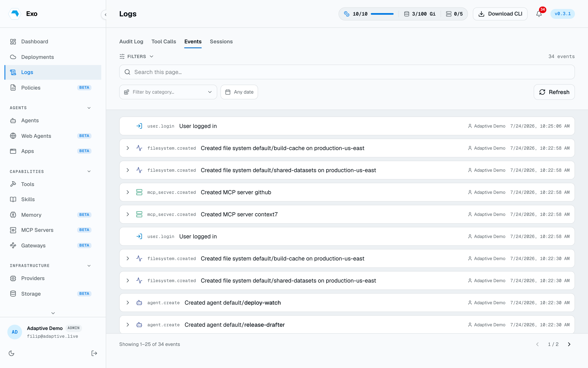
Task: Switch to the Audit Log tab
Action: (x=131, y=42)
